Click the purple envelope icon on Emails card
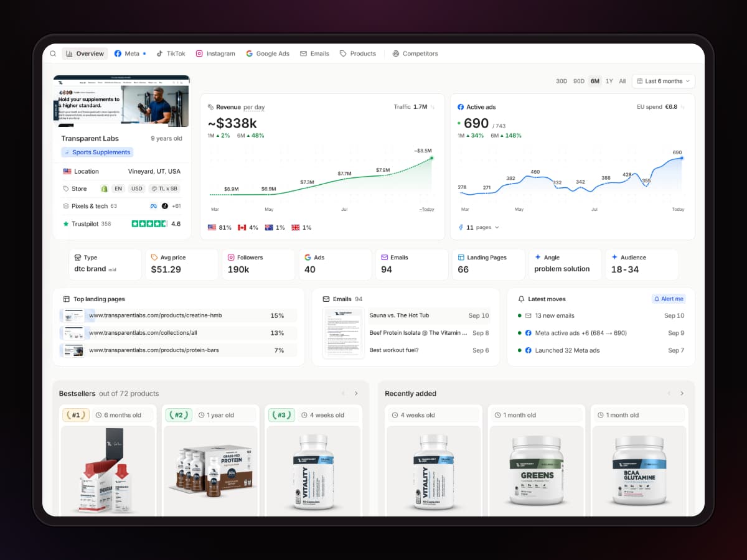Screen dimensions: 747x560 coord(385,258)
